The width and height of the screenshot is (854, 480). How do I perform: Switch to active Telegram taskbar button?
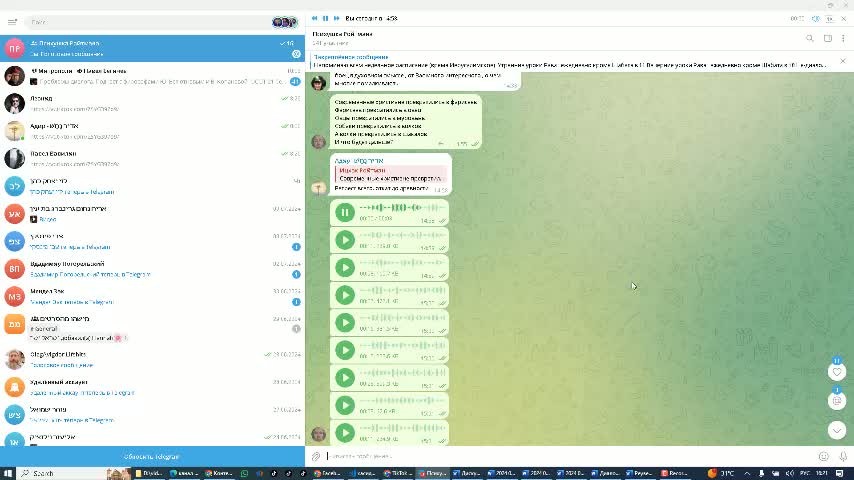click(433, 473)
